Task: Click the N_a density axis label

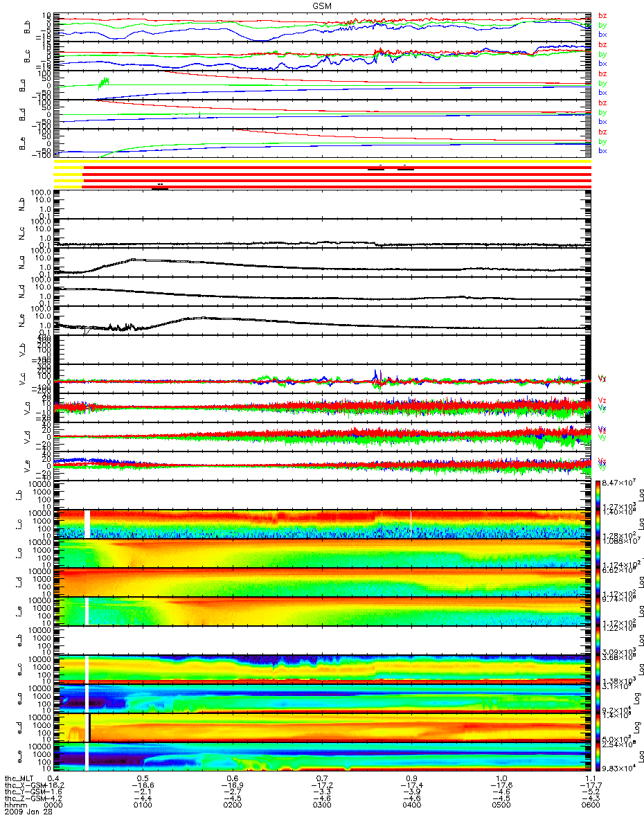Action: click(x=21, y=263)
